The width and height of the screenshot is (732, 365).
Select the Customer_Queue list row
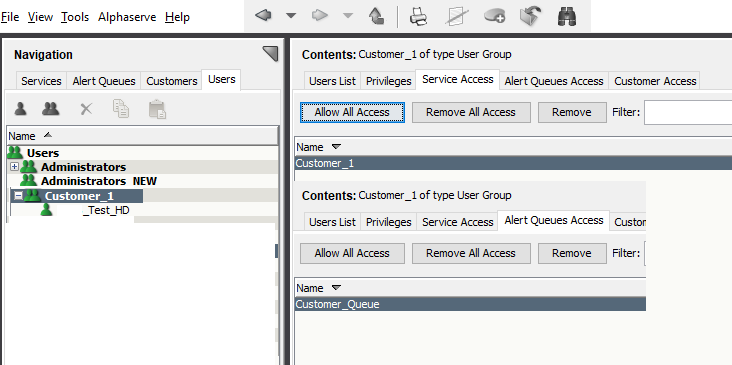point(471,304)
